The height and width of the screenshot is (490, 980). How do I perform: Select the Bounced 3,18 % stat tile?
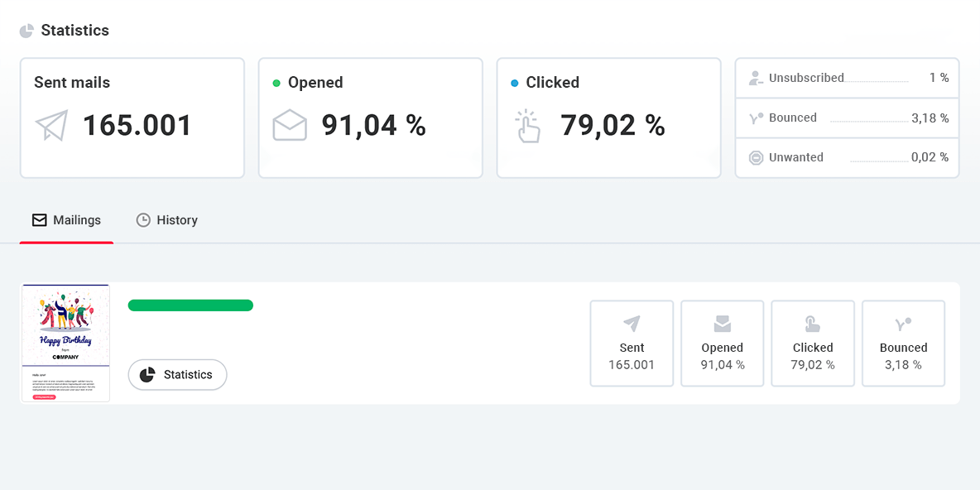coord(903,343)
